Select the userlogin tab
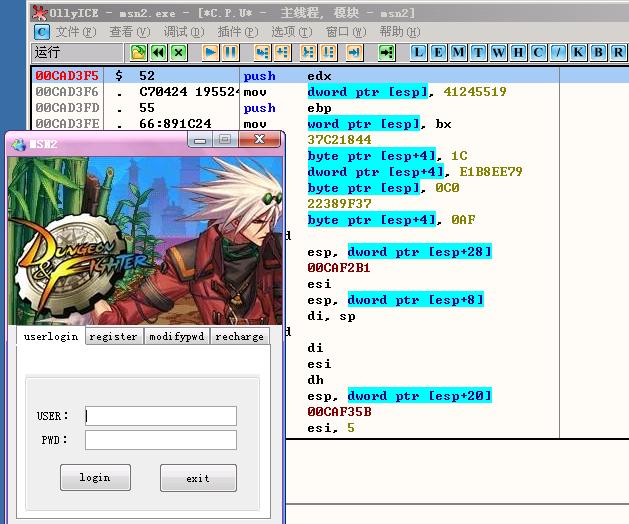629x524 pixels. (51, 336)
